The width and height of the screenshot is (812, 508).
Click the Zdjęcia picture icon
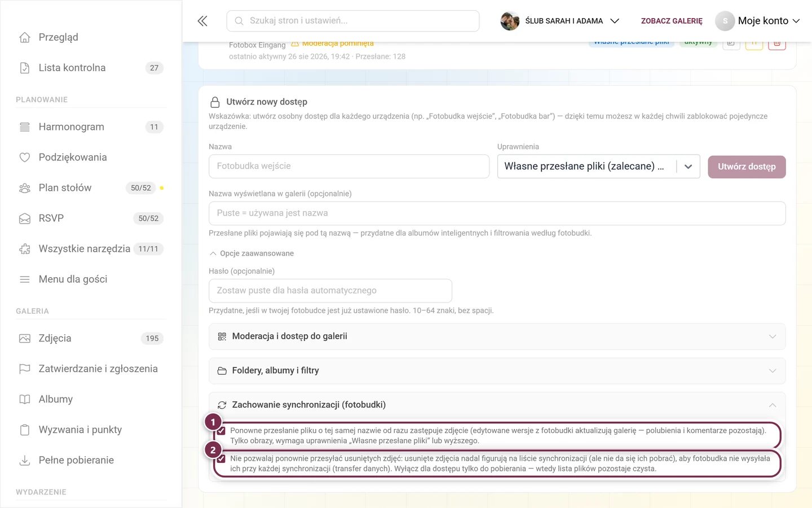pyautogui.click(x=25, y=339)
